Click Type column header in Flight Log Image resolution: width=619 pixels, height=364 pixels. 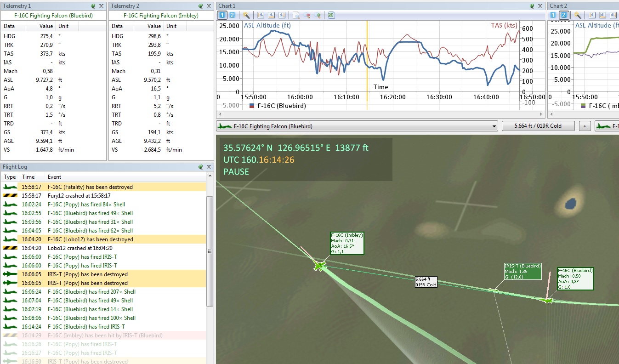pyautogui.click(x=10, y=177)
